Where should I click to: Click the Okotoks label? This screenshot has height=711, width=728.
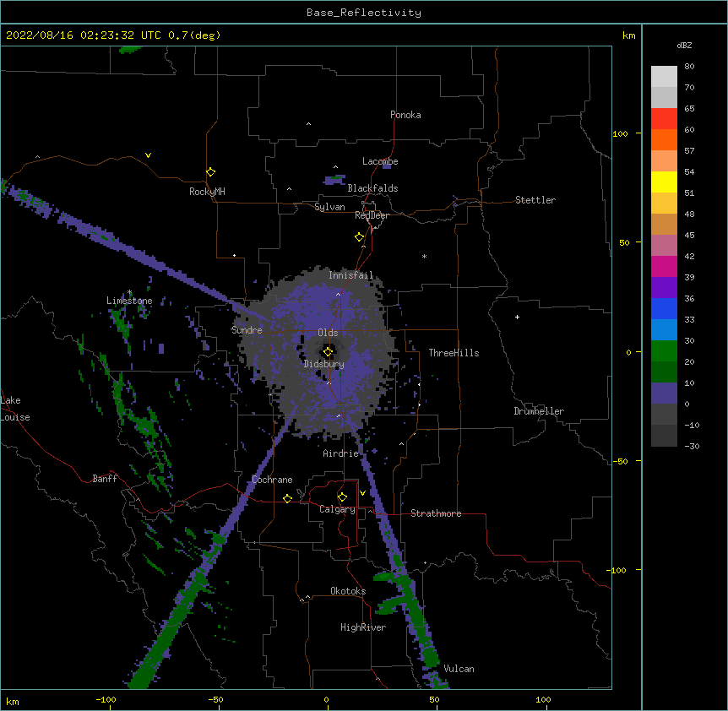click(348, 591)
